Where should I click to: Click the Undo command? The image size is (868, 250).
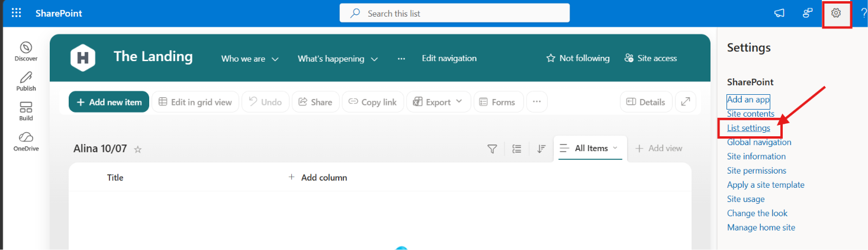click(x=266, y=102)
